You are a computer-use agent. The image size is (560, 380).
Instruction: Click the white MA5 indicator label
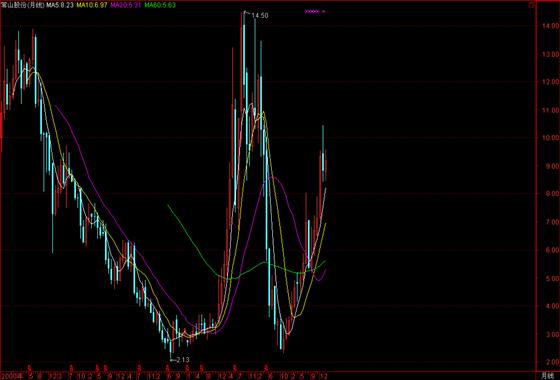click(60, 5)
